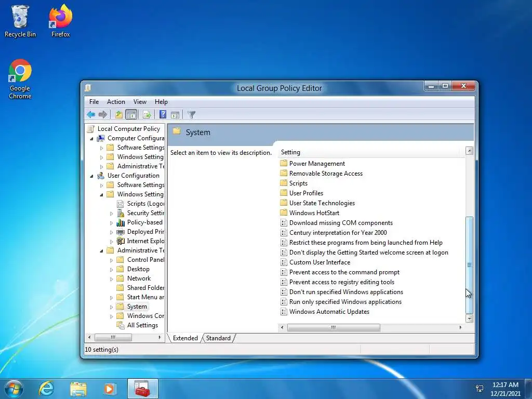Image resolution: width=532 pixels, height=399 pixels.
Task: Click the Security Settings tree icon
Action: pyautogui.click(x=121, y=213)
